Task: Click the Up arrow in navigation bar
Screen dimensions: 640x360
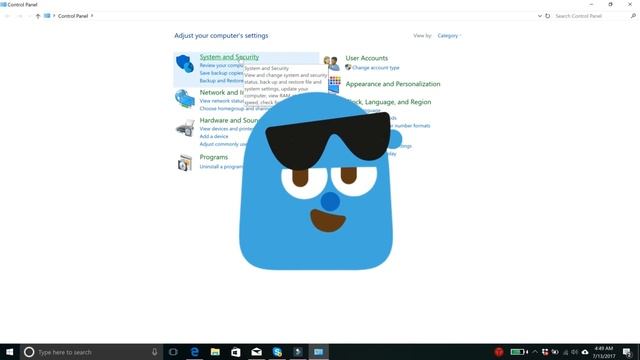Action: pyautogui.click(x=38, y=16)
